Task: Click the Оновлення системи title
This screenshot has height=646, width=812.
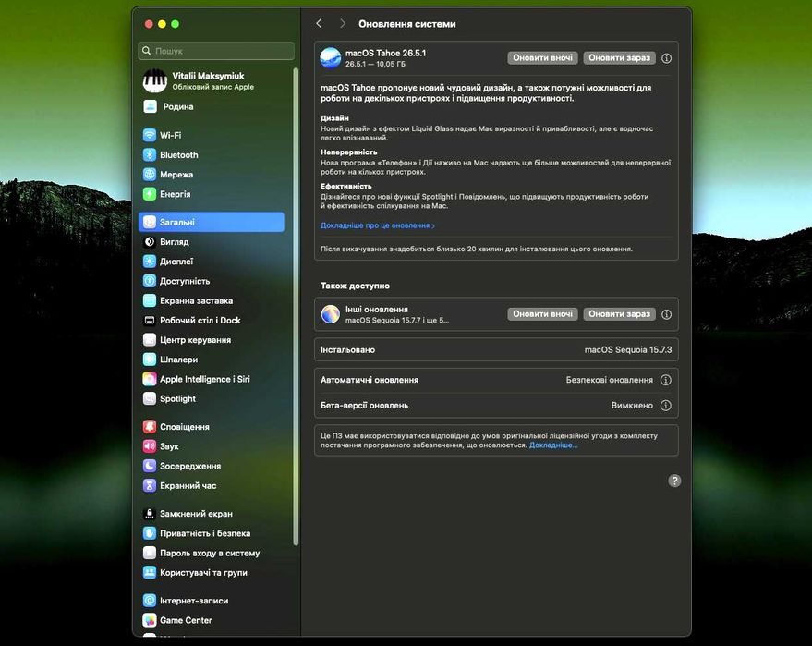Action: click(x=407, y=24)
